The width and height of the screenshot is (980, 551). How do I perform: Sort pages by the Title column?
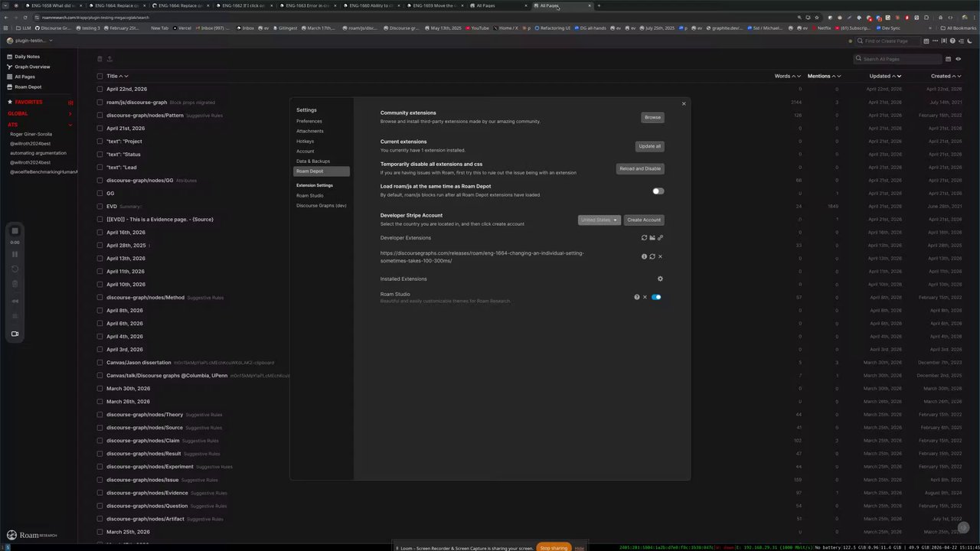117,76
